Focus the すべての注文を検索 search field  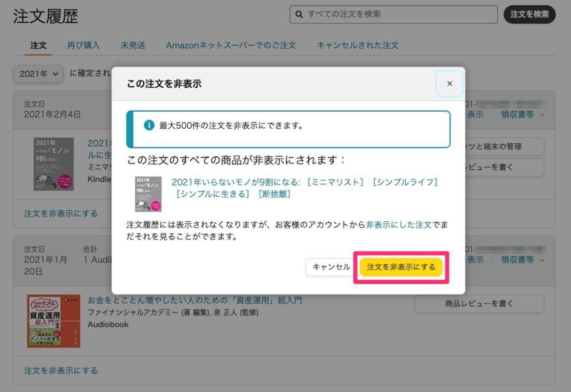[x=393, y=14]
